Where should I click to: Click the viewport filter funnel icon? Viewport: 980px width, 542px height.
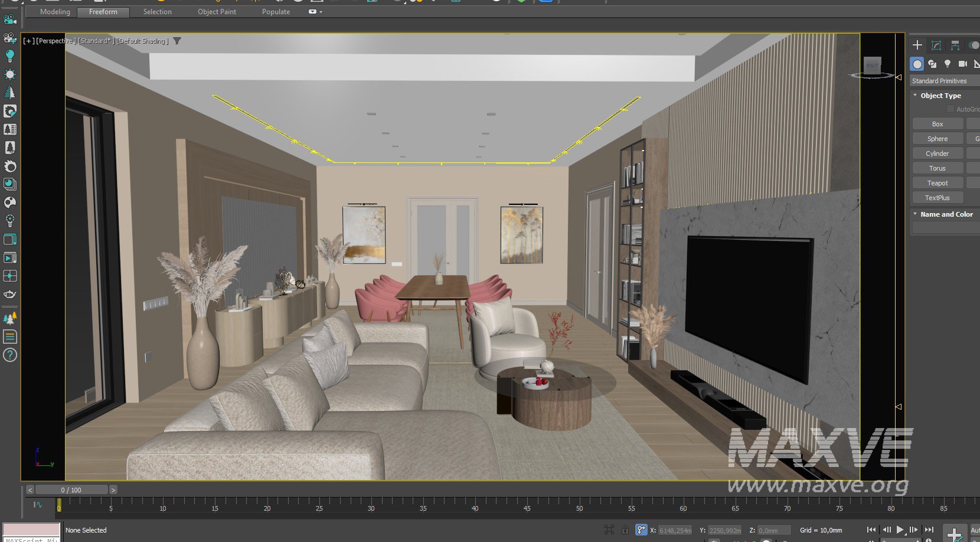coord(177,41)
